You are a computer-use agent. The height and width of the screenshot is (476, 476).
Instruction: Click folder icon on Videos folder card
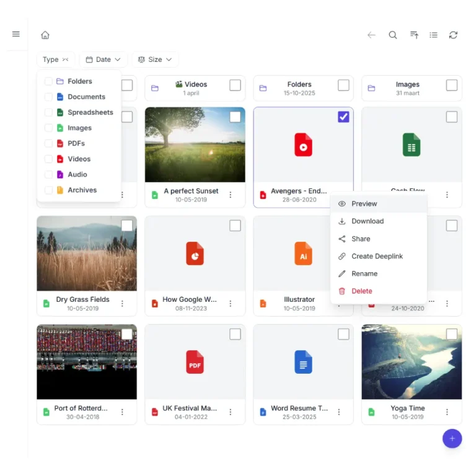155,89
